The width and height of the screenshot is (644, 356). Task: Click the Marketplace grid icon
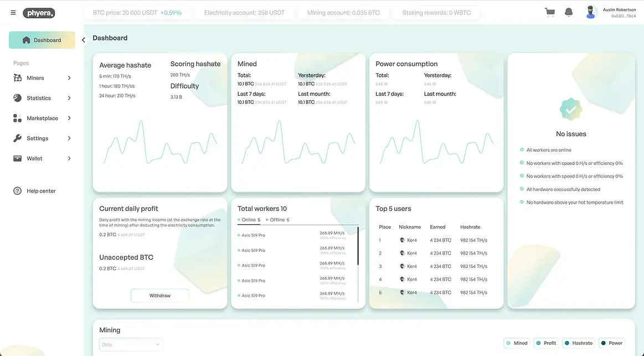click(x=17, y=118)
